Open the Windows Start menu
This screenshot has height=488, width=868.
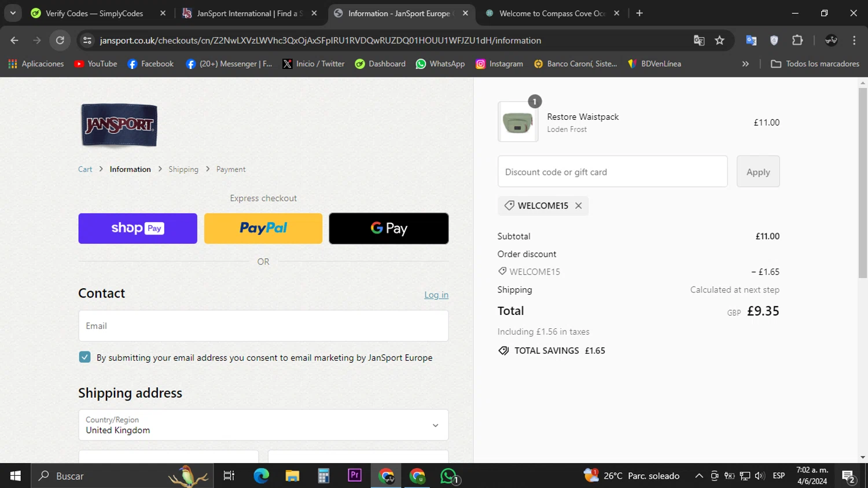(x=16, y=476)
